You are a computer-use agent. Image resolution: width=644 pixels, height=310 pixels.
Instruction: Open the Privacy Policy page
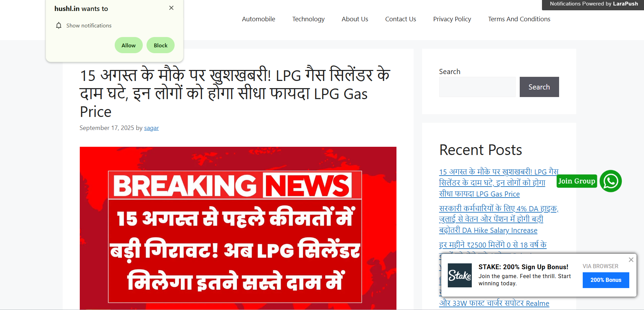click(452, 19)
